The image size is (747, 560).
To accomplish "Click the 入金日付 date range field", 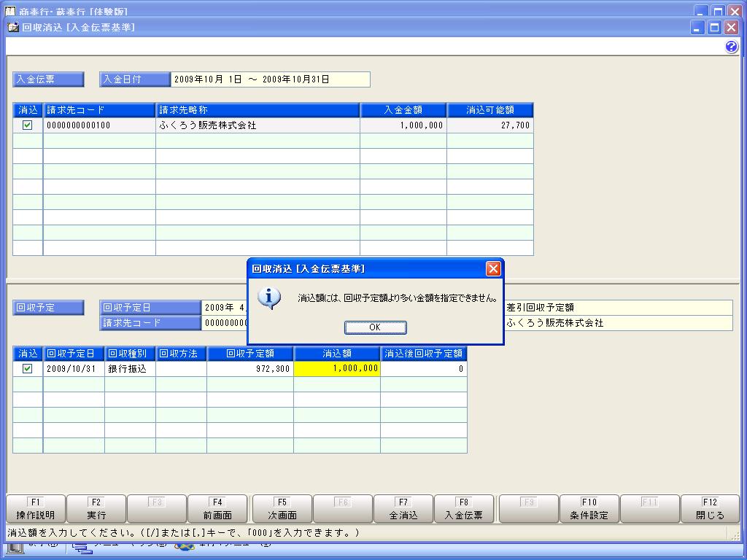I will pyautogui.click(x=270, y=79).
